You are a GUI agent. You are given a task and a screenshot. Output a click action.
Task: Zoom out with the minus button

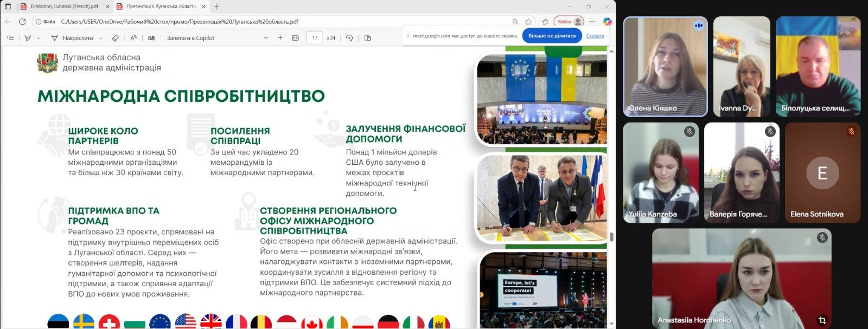(x=266, y=38)
